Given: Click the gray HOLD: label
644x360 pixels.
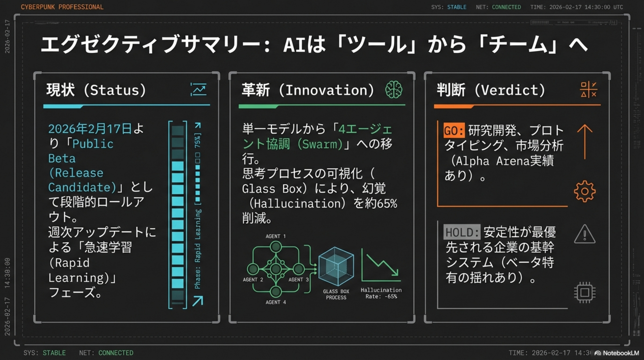Looking at the screenshot, I should 461,232.
